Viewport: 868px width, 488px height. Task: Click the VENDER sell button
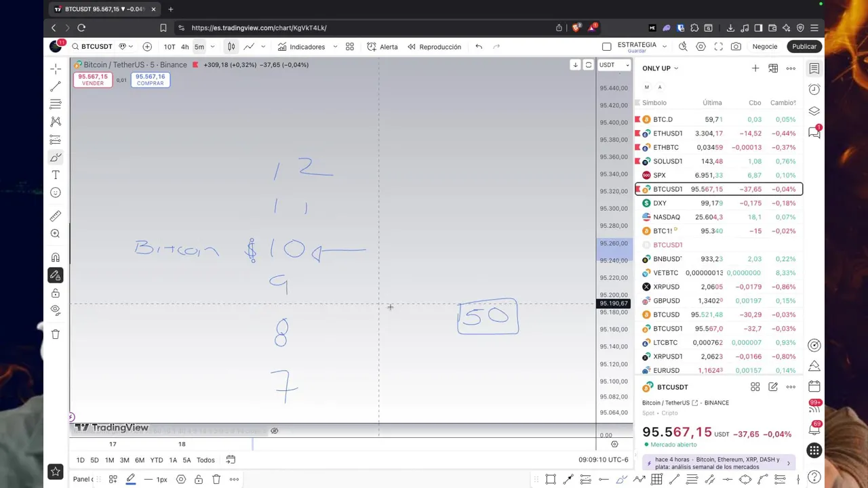click(x=93, y=80)
